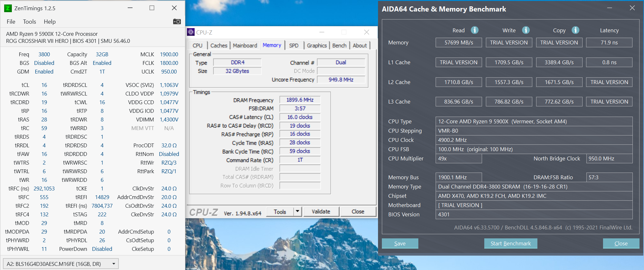Switch to the Graphics tab in CPU-Z
This screenshot has width=644, height=270.
[317, 45]
